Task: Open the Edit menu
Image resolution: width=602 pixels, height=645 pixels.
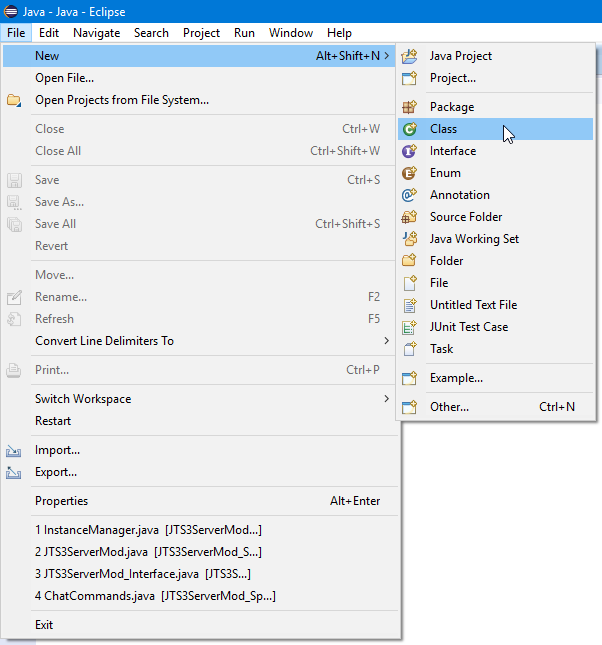Action: pyautogui.click(x=49, y=33)
